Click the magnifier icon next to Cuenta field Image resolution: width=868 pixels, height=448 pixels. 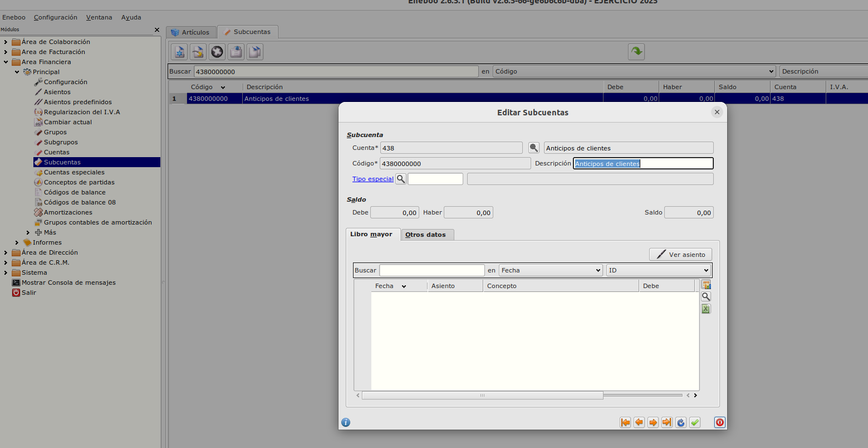pyautogui.click(x=534, y=148)
